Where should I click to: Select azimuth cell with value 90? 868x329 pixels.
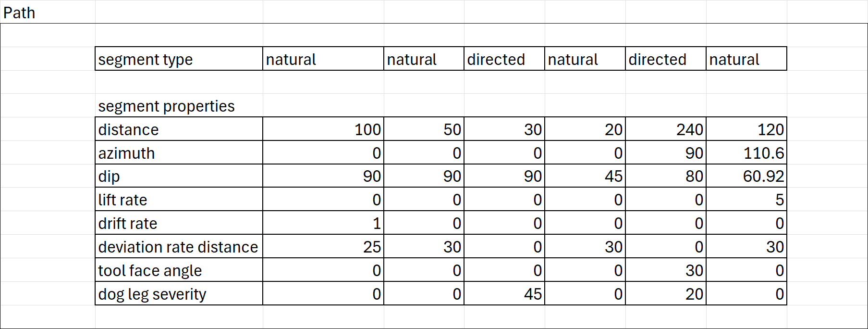(x=666, y=152)
